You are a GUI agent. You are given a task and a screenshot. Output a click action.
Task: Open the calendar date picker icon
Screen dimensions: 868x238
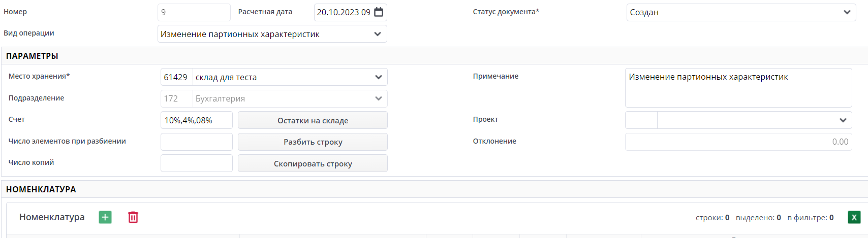click(x=379, y=12)
